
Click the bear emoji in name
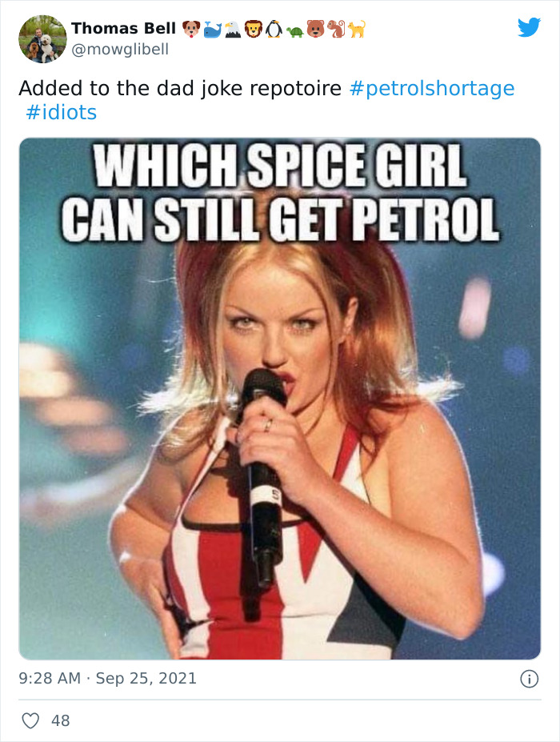[315, 29]
